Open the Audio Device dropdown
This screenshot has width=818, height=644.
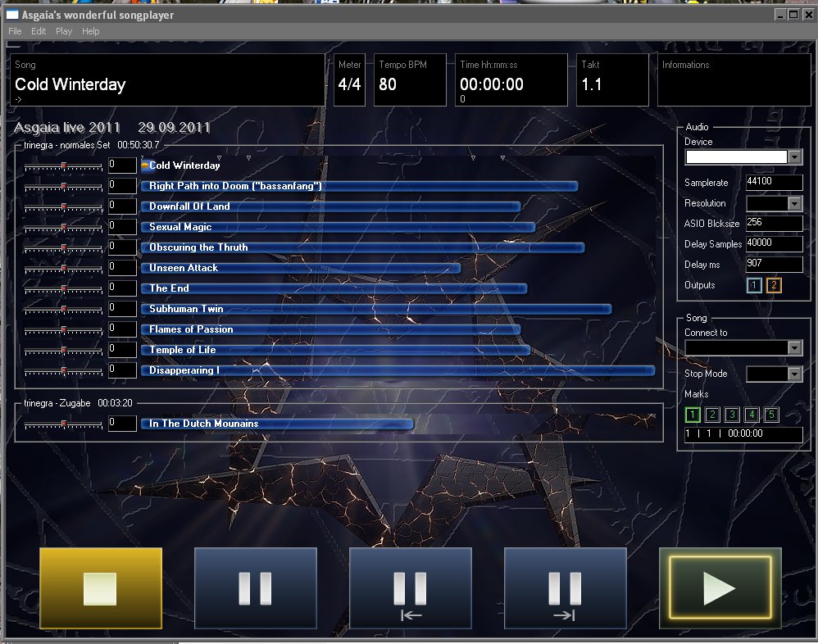coord(794,156)
